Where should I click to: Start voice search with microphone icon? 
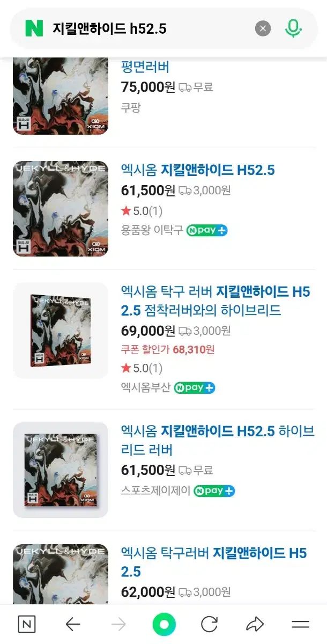(x=293, y=28)
